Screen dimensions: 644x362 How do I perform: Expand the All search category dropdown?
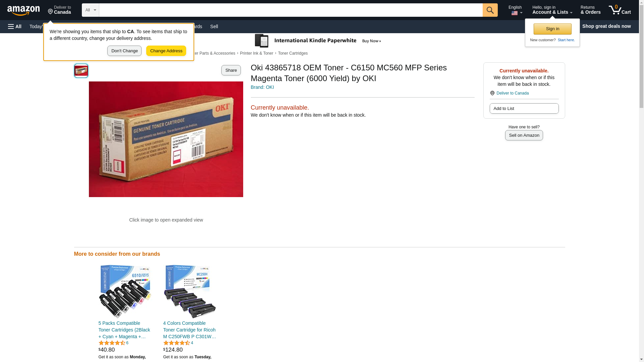coord(91,10)
